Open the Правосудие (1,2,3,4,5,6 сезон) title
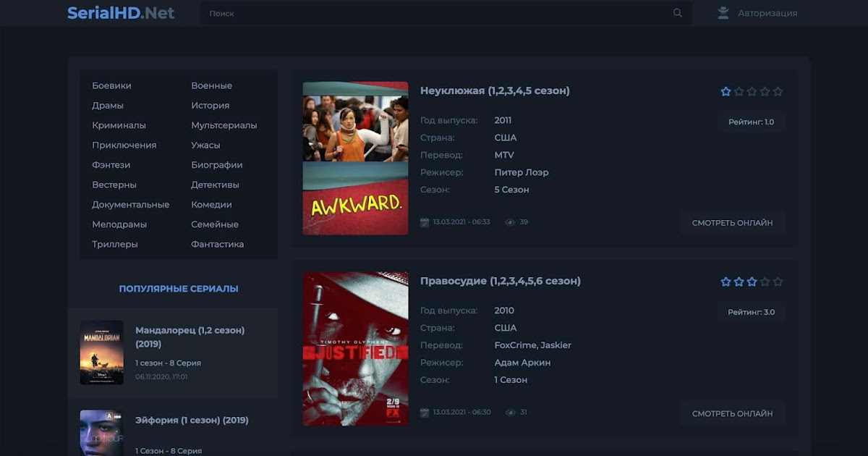 tap(500, 281)
